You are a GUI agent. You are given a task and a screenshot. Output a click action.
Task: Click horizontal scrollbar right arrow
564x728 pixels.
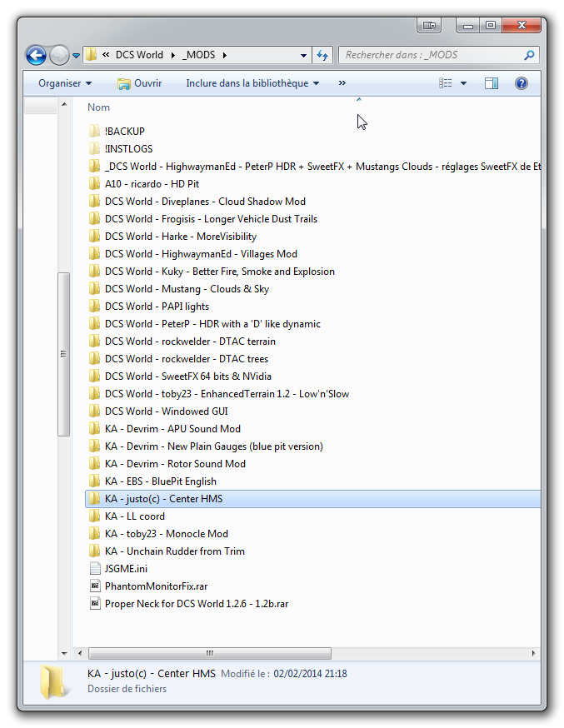click(x=533, y=653)
